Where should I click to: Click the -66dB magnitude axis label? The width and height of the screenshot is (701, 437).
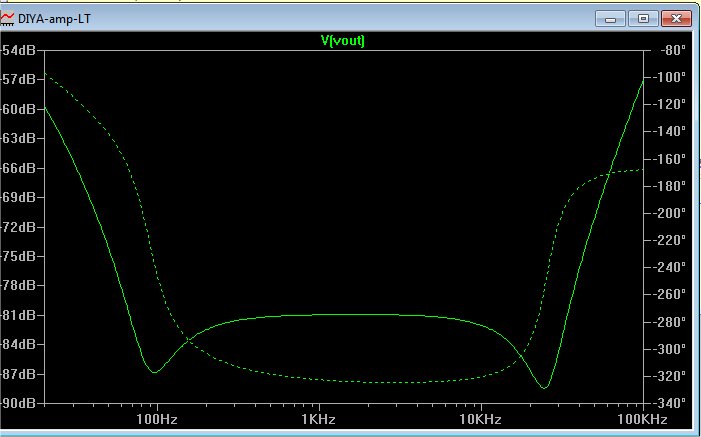[18, 168]
